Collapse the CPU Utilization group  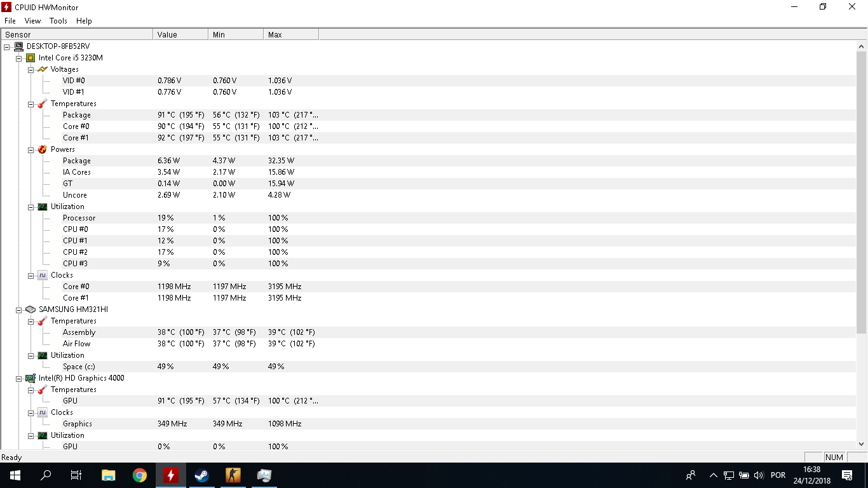(x=31, y=207)
